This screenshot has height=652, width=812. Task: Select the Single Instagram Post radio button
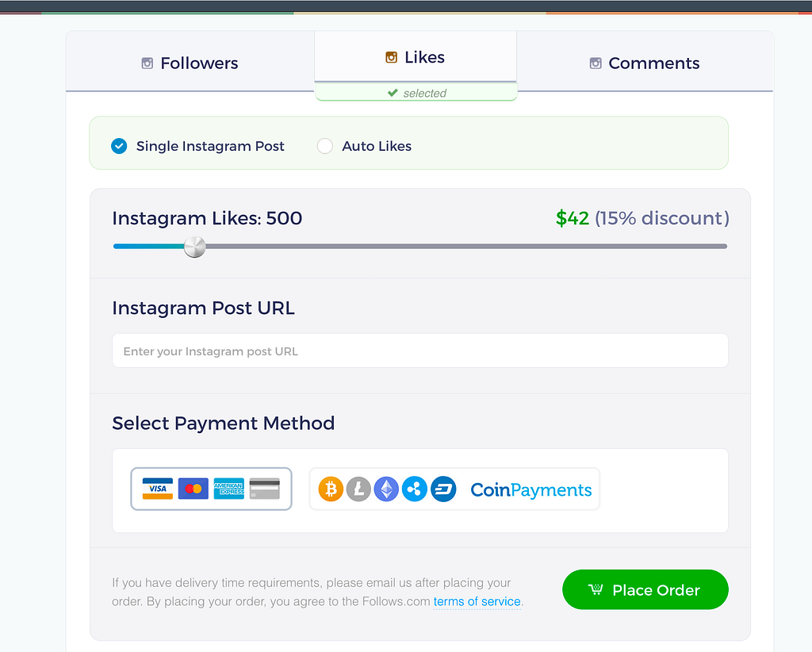tap(119, 146)
